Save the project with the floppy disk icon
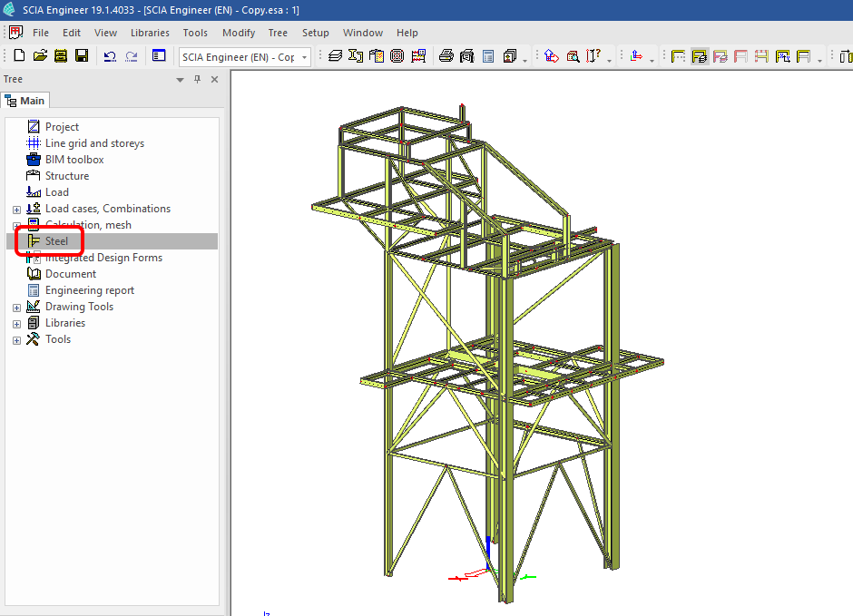The height and width of the screenshot is (616, 853). pyautogui.click(x=82, y=56)
